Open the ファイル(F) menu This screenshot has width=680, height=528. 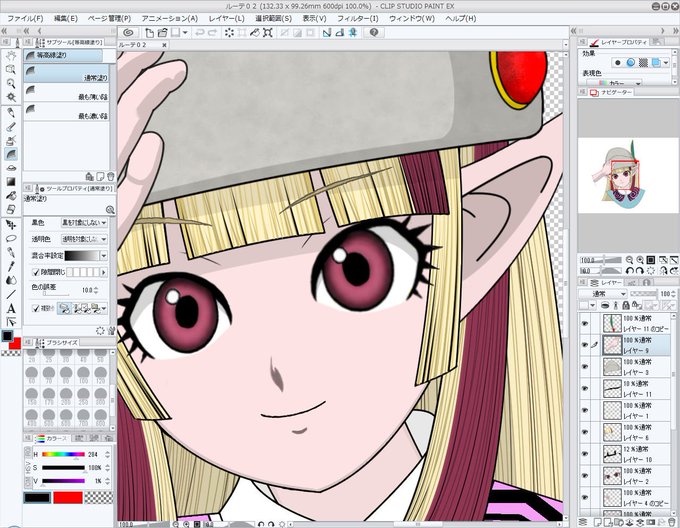[x=25, y=18]
